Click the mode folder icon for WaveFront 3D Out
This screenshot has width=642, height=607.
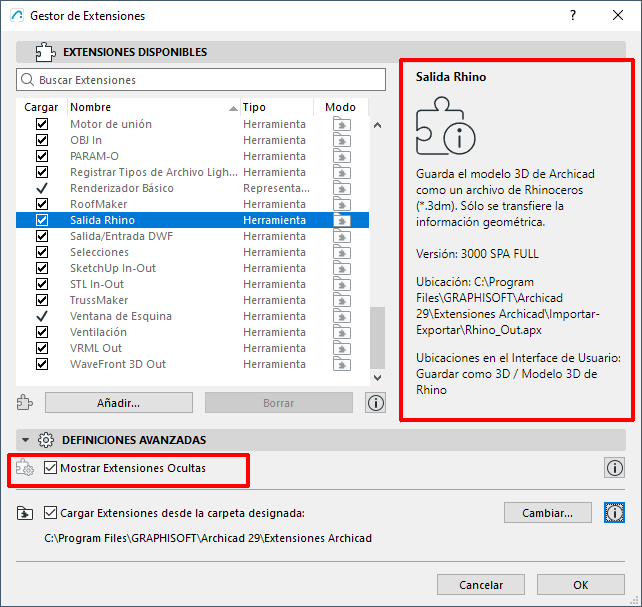coord(342,364)
